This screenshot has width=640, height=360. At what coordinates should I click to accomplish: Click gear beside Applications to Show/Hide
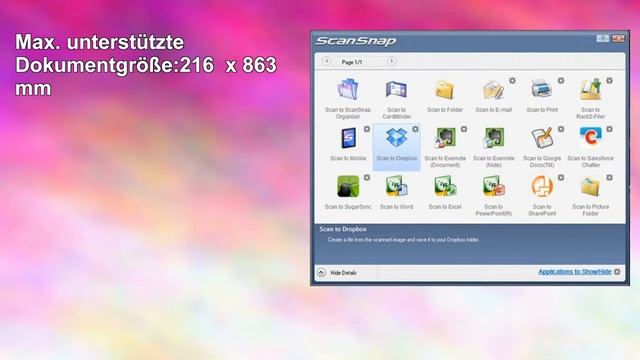point(617,272)
